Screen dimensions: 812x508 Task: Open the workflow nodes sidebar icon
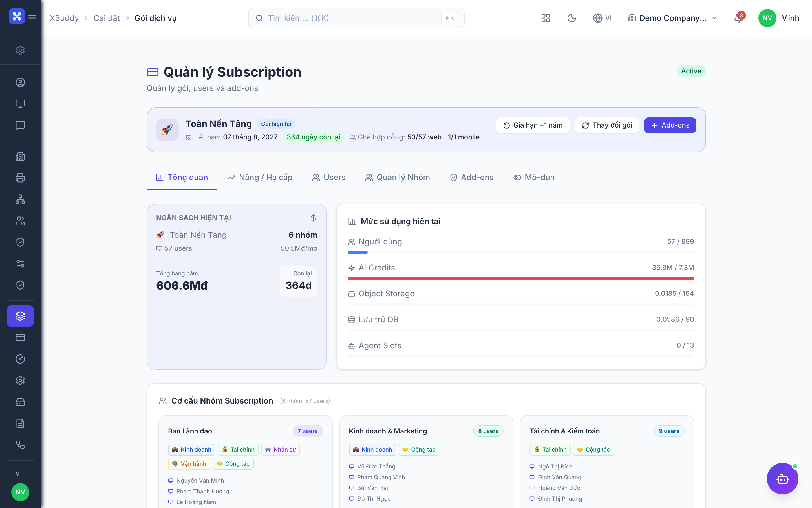[x=20, y=445]
